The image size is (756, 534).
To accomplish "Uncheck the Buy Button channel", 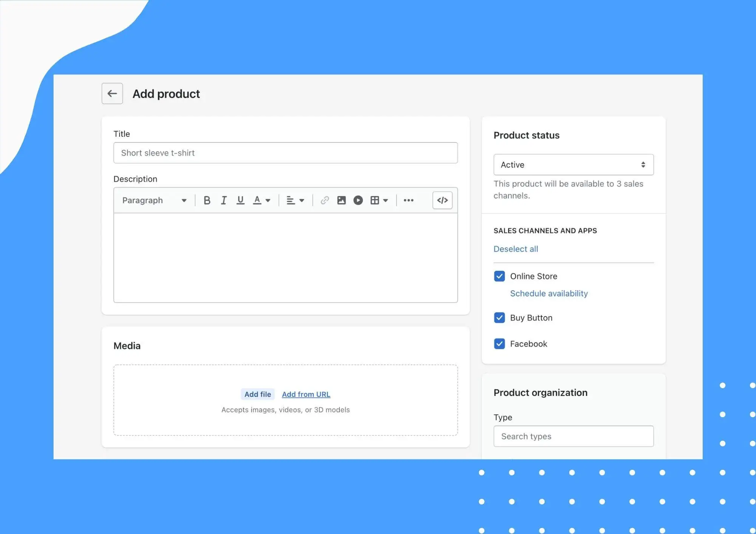I will 499,318.
